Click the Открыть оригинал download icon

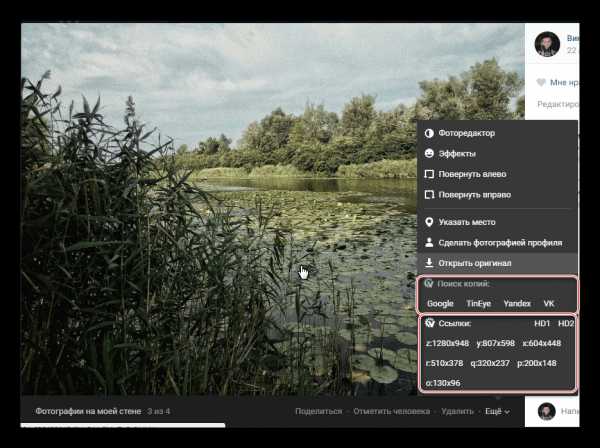(429, 263)
